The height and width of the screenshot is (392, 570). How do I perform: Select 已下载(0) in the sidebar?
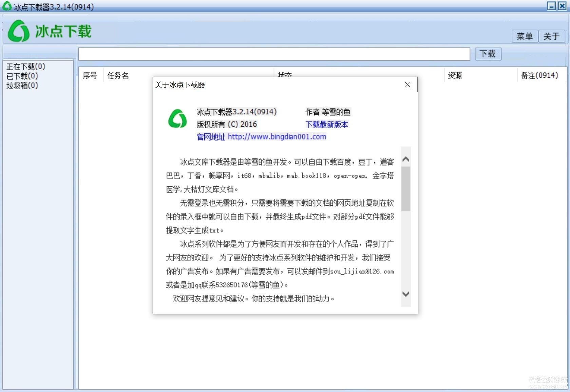tap(22, 76)
